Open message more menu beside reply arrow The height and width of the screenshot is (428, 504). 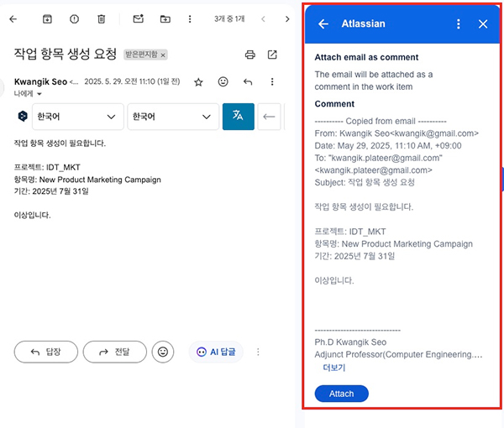pos(272,82)
